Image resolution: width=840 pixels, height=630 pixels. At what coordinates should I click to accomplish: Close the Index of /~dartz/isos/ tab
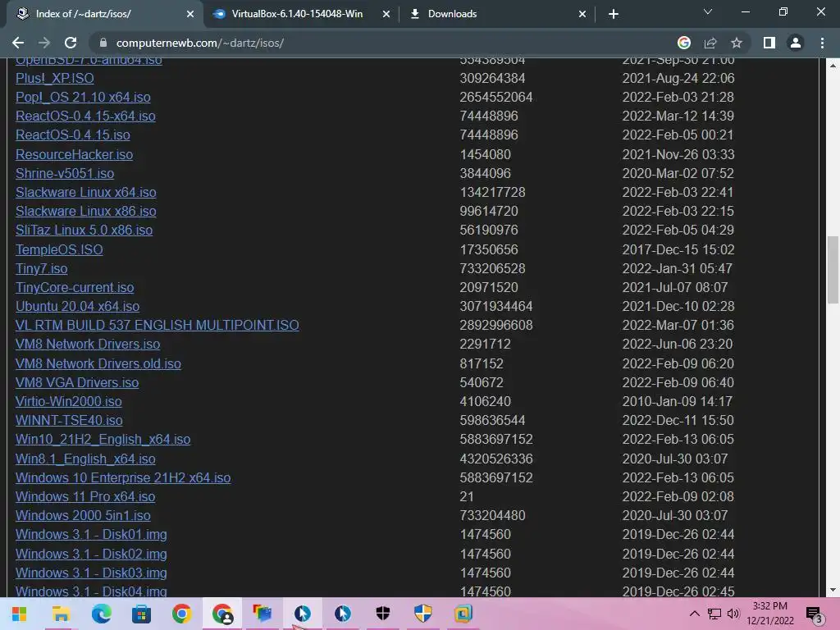[x=190, y=14]
